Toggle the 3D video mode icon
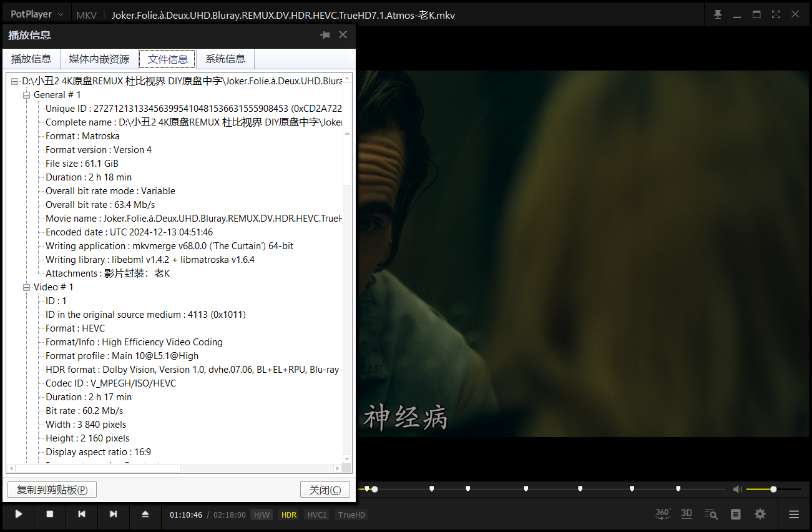This screenshot has width=812, height=532. (687, 514)
